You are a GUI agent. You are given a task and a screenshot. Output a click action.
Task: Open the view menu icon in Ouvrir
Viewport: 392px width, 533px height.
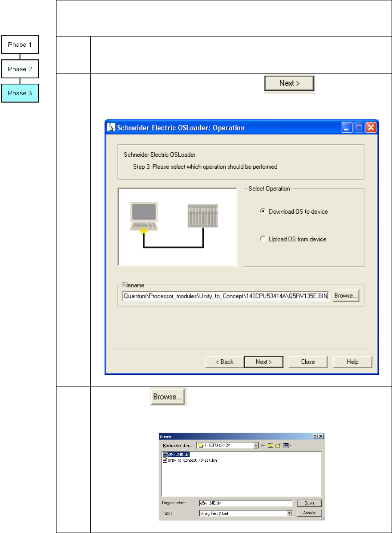[x=287, y=445]
